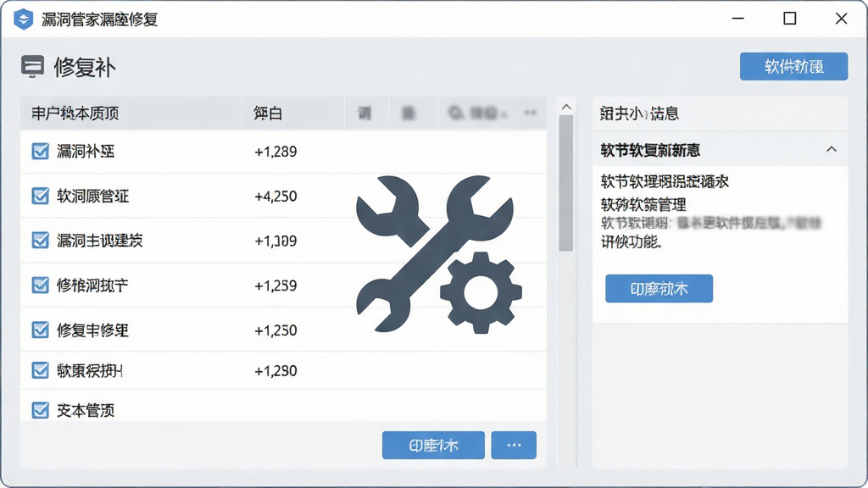The width and height of the screenshot is (868, 488).
Task: Click the second column header above the numbers
Action: click(292, 114)
